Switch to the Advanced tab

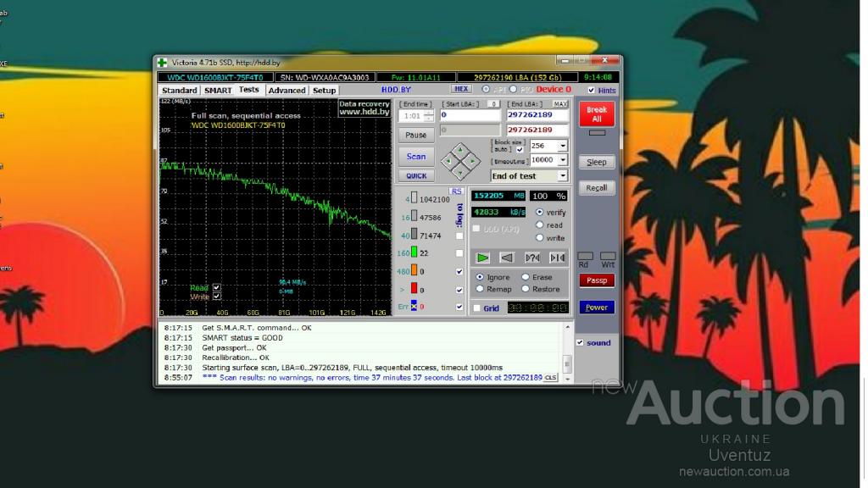[x=287, y=90]
